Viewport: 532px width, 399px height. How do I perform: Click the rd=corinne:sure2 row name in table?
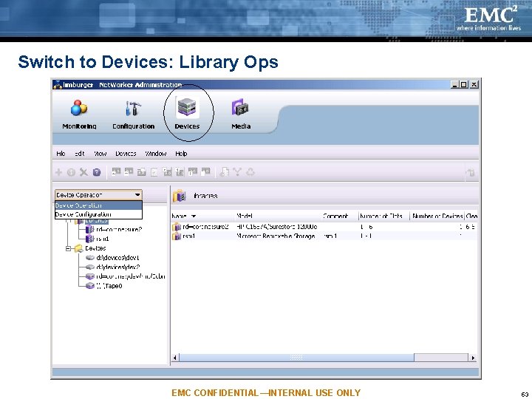point(205,227)
